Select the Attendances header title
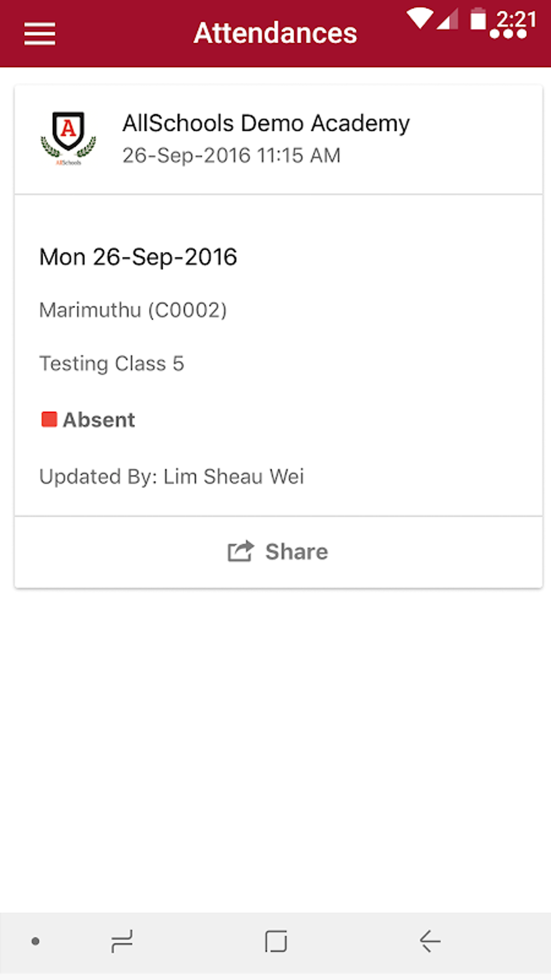 click(x=275, y=33)
